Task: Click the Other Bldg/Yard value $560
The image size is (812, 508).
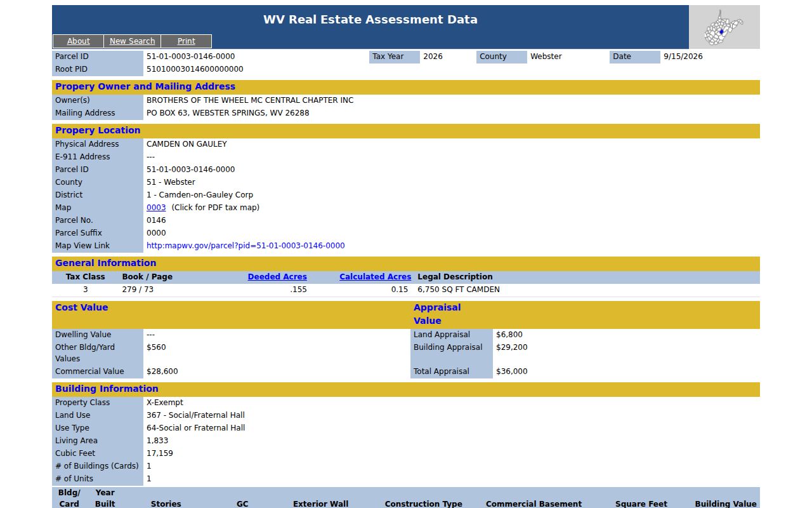Action: [x=156, y=347]
